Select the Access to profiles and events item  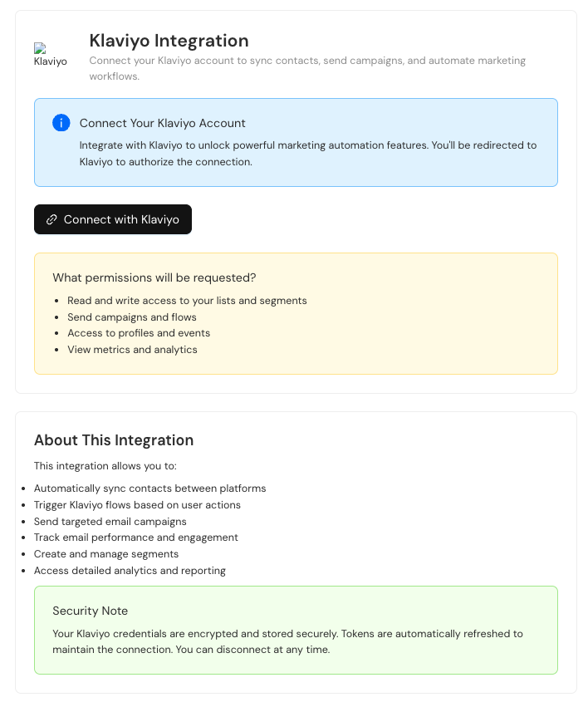(x=139, y=333)
